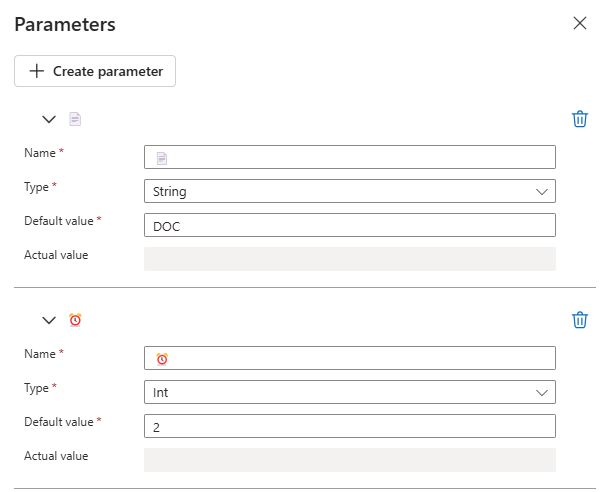Click the Default value field containing 2
The height and width of the screenshot is (492, 604).
[349, 426]
